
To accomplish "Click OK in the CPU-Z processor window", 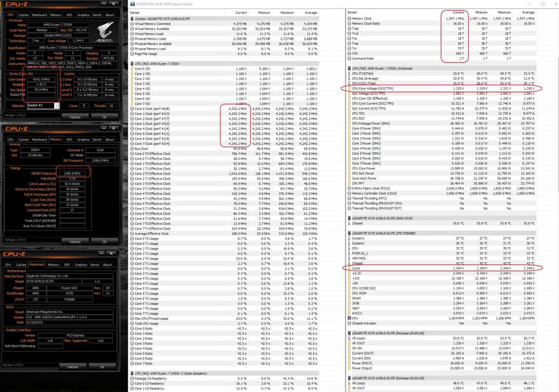I will [105, 117].
